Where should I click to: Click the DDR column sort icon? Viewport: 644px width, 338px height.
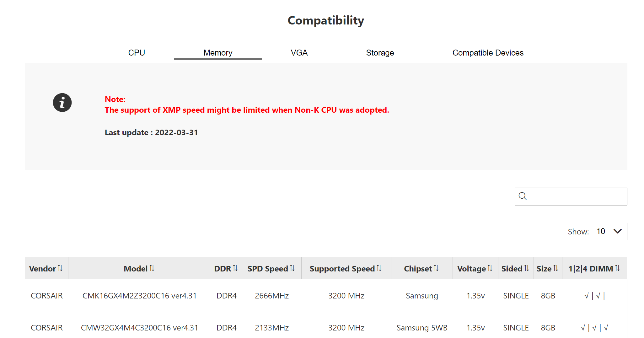pos(235,268)
